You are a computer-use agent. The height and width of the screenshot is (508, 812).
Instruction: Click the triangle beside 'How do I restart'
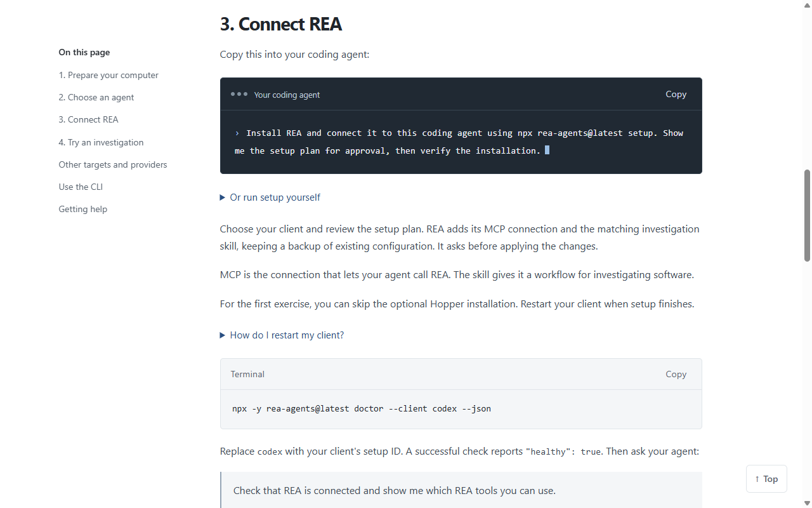[x=223, y=335]
